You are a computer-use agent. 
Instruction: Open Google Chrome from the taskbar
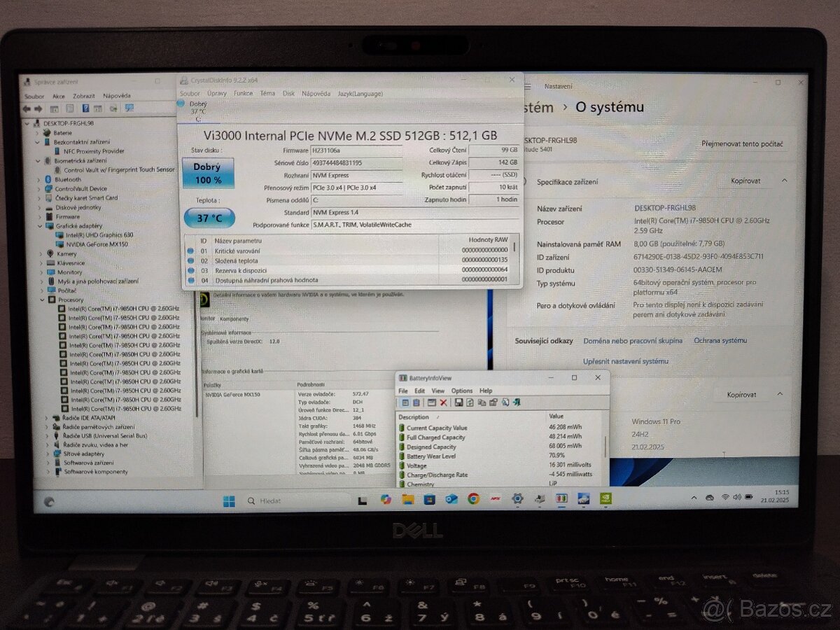[x=472, y=499]
